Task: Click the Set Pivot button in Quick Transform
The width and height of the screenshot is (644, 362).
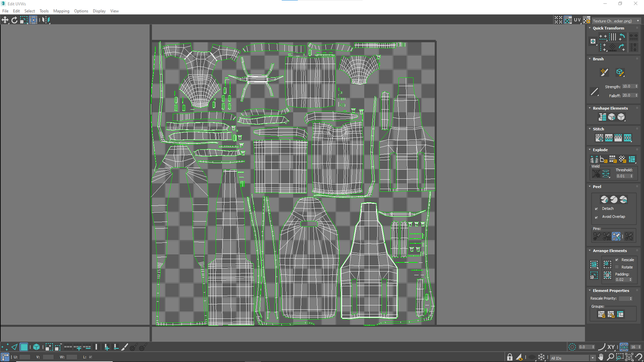Action: click(593, 42)
